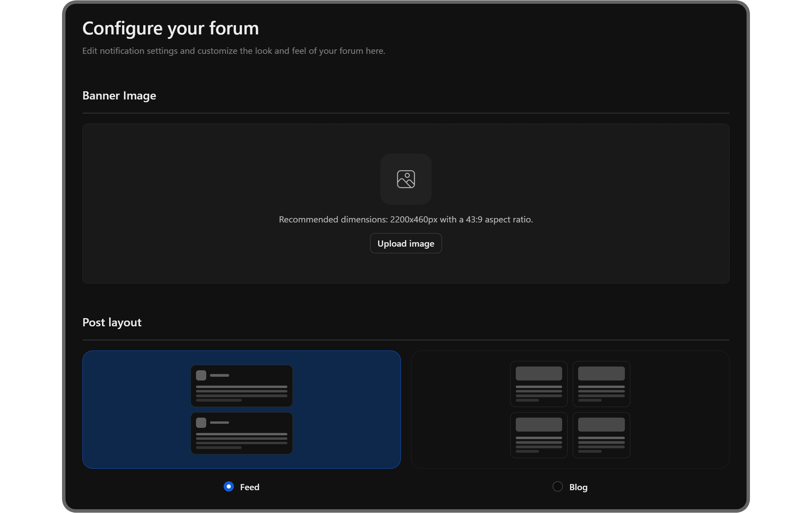Click the bottom-left card of the Blog grid mockup
Viewport: 812px width, 513px height.
click(538, 435)
